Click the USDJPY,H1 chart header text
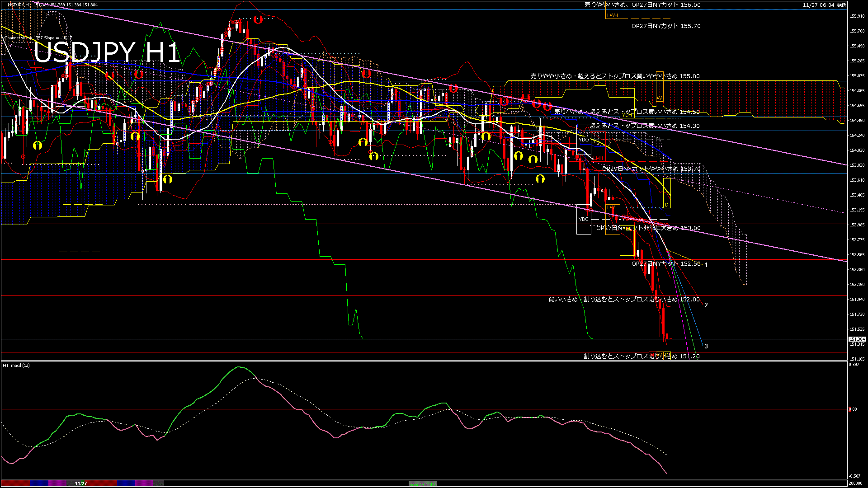The width and height of the screenshot is (868, 488). coord(20,5)
